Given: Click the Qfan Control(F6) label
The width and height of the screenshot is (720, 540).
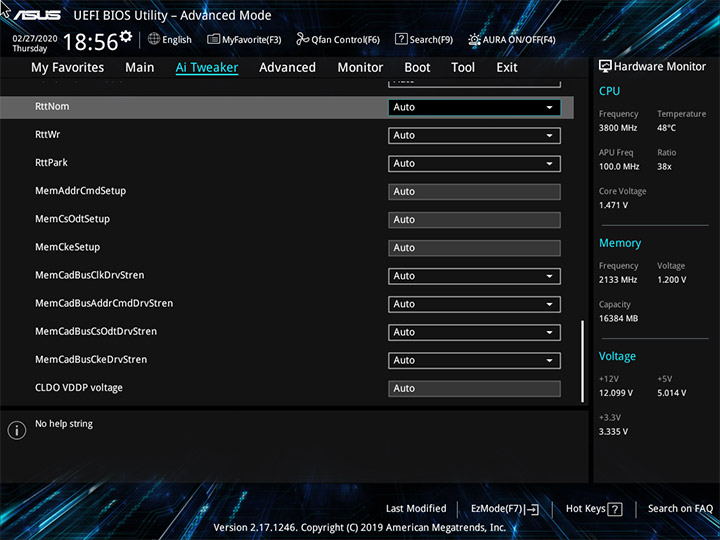Looking at the screenshot, I should pos(345,39).
